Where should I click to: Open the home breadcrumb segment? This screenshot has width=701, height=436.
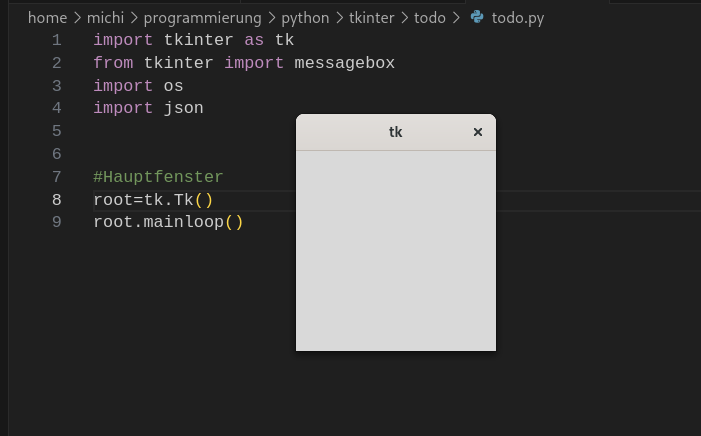coord(47,18)
